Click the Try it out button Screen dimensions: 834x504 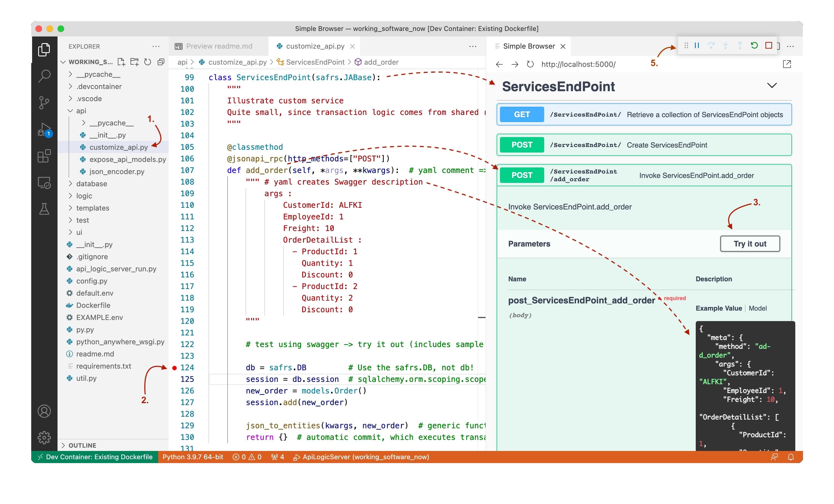[x=750, y=243]
